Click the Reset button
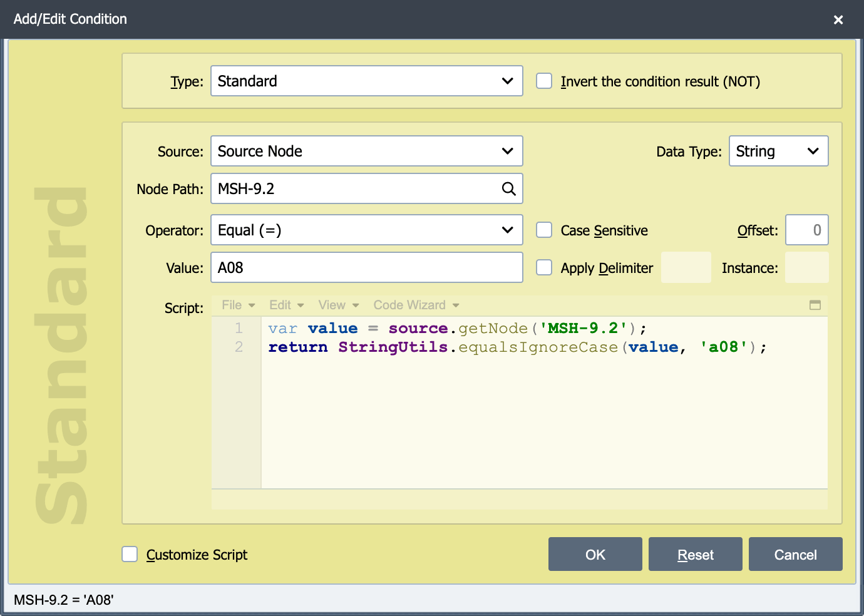The width and height of the screenshot is (864, 616). (x=696, y=554)
